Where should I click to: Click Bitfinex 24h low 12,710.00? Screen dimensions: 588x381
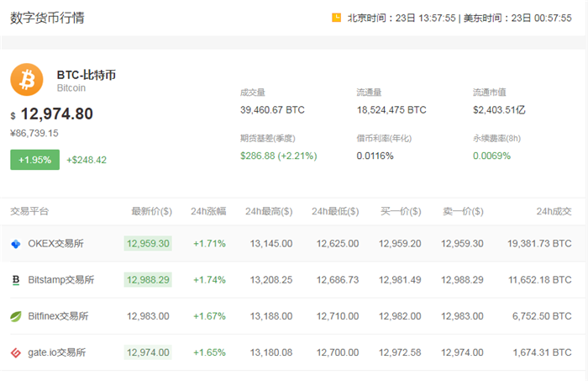(x=338, y=316)
